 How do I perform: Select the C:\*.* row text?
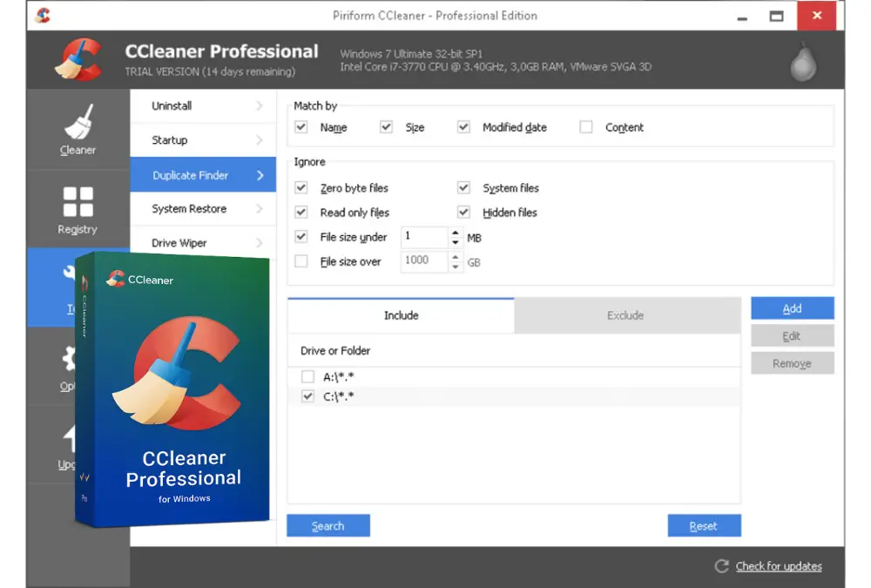339,396
